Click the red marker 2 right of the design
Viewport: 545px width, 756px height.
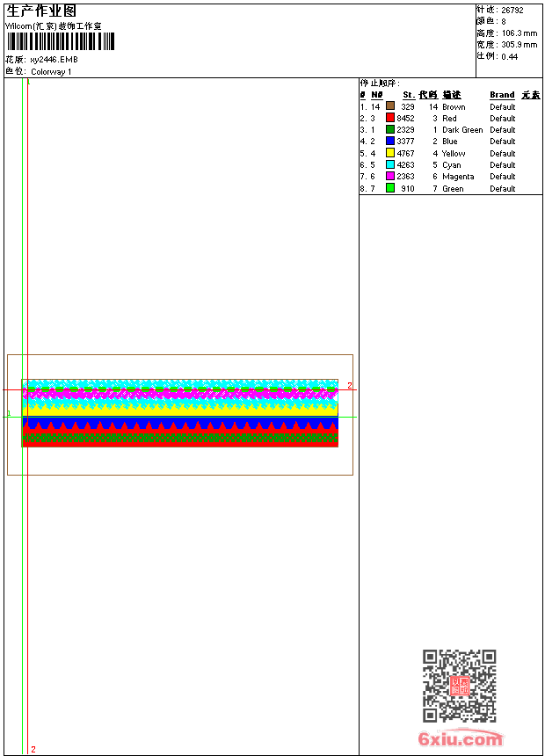point(350,386)
